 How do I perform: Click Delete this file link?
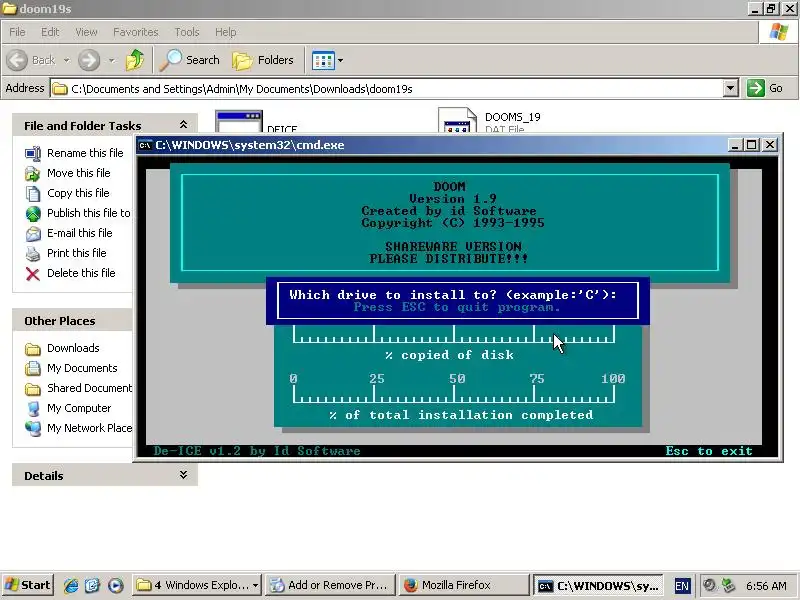(x=81, y=273)
